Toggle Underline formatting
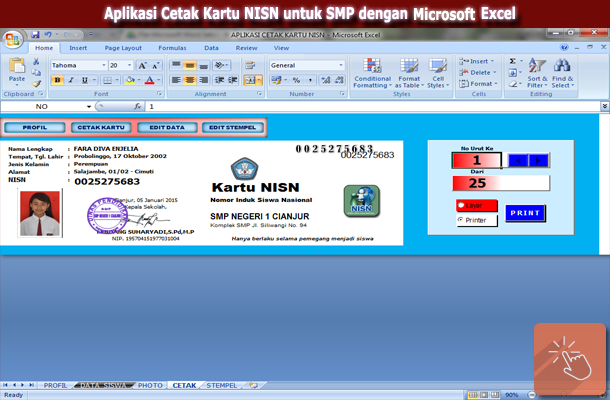The image size is (610, 400). coord(84,80)
